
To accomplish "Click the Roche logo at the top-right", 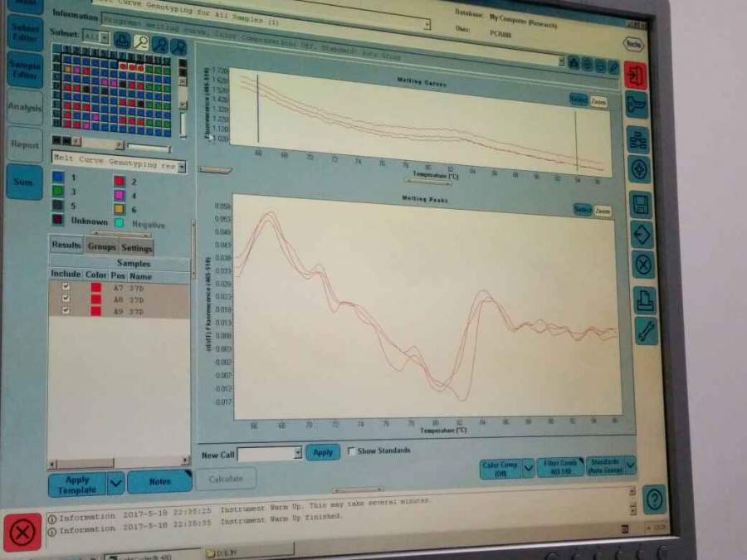I will (x=633, y=44).
